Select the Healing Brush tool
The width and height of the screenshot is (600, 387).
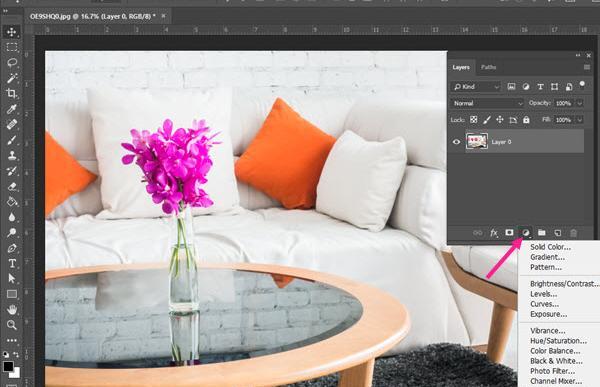[x=11, y=124]
